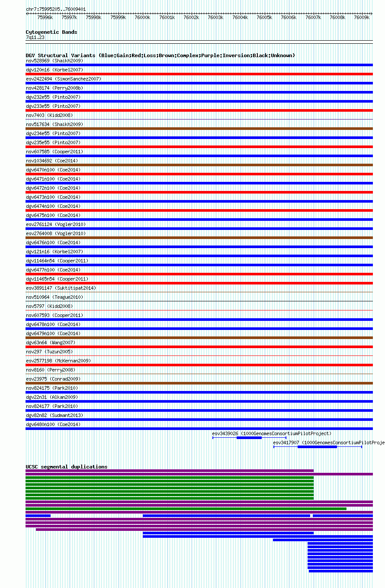Screen dimensions: 385x588
Task: Click nsv824175 (Park2010) label
Action: click(52, 388)
